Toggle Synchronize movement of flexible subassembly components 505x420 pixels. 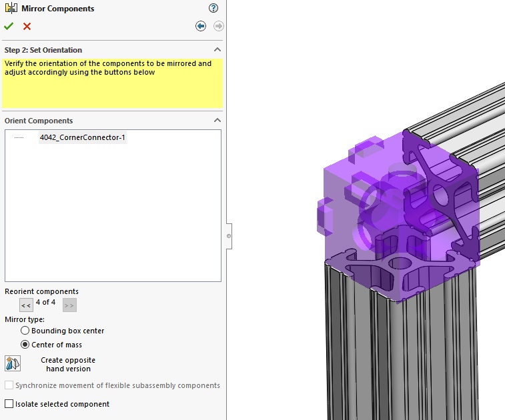pos(9,385)
